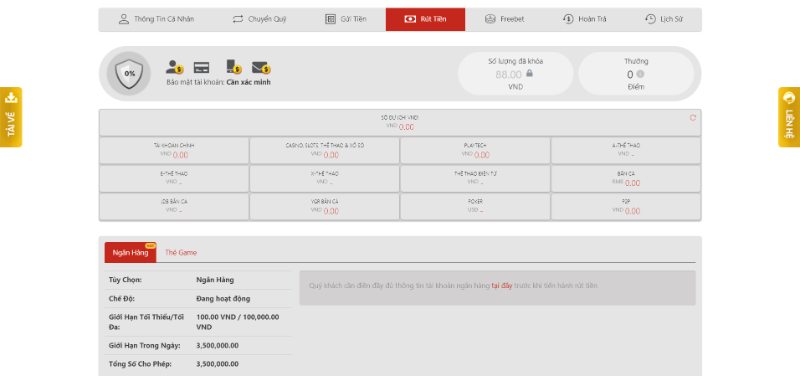Click the transfer arrows icon in Chuyển Quỹ

coord(238,19)
